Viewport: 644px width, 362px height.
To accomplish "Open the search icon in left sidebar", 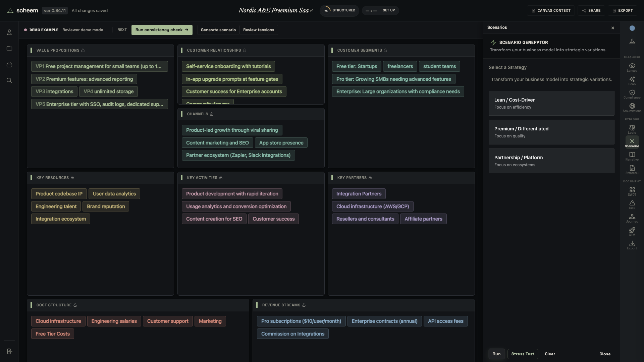I will pos(9,80).
